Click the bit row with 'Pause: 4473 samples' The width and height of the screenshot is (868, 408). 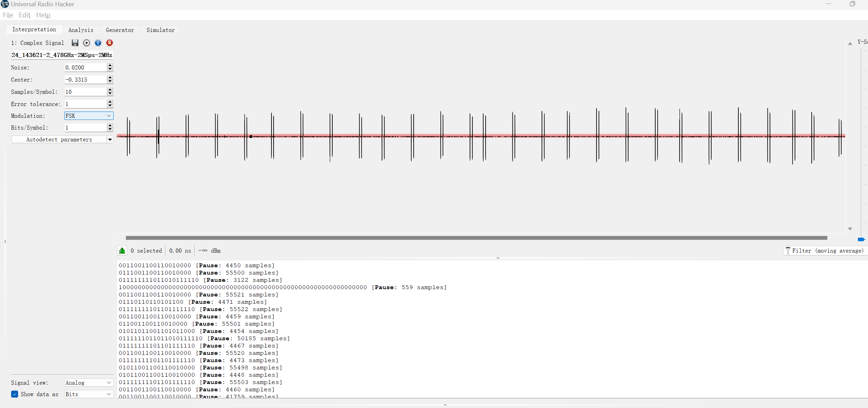click(198, 360)
